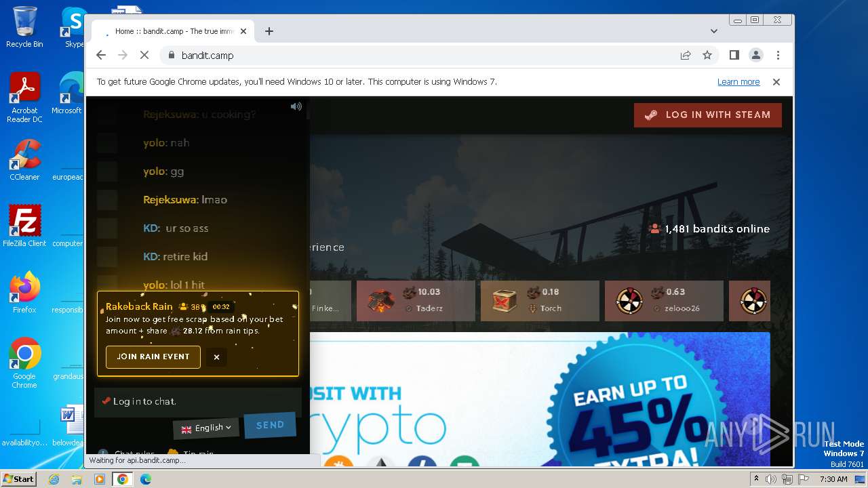Open the Action Center flag icon
The height and width of the screenshot is (488, 868).
(802, 479)
